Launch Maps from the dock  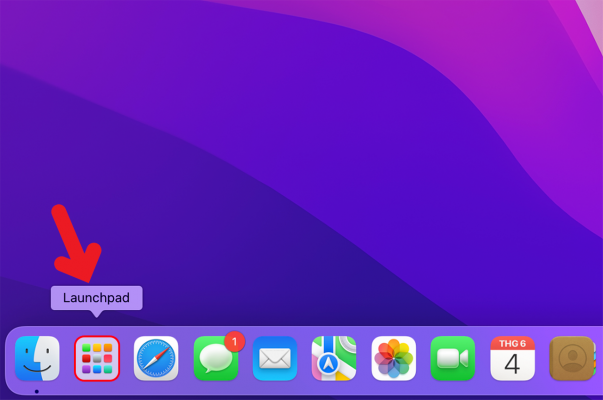pos(334,358)
